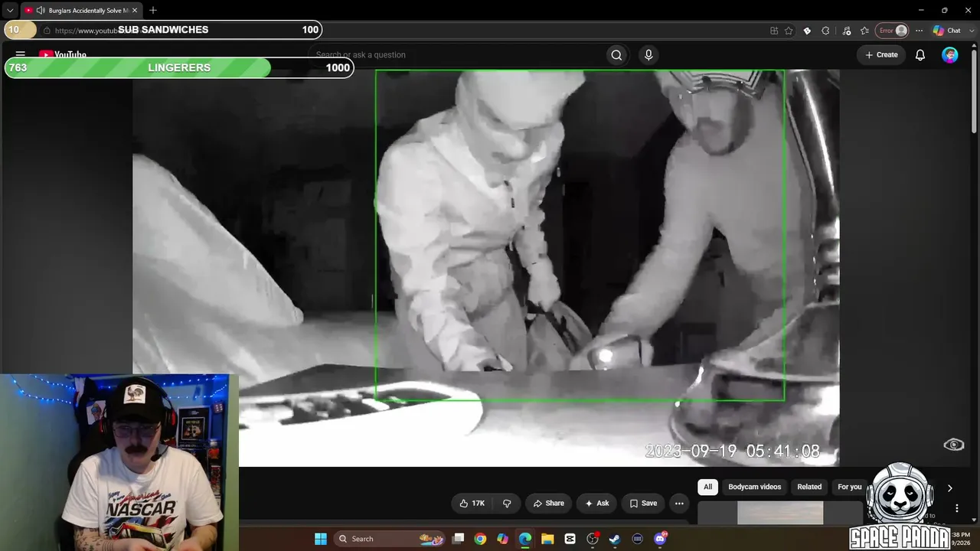The height and width of the screenshot is (551, 980).
Task: Open a new browser tab
Action: click(x=153, y=11)
